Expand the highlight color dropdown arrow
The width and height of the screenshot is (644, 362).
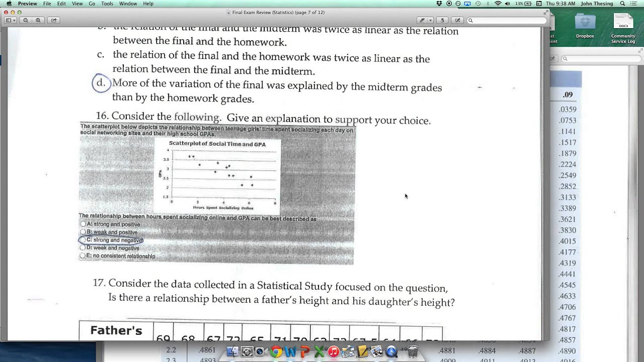[x=430, y=21]
